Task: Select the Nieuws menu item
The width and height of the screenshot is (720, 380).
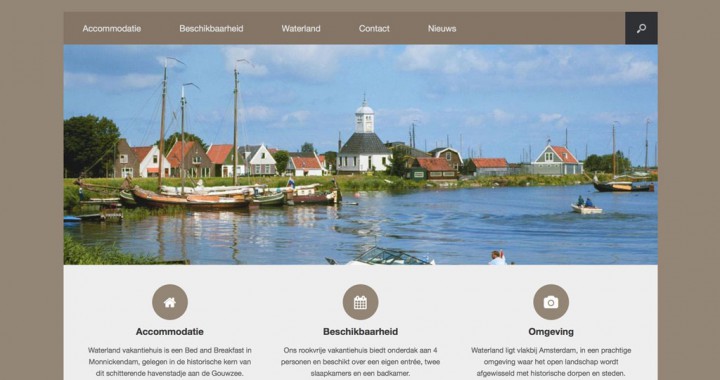Action: coord(442,28)
